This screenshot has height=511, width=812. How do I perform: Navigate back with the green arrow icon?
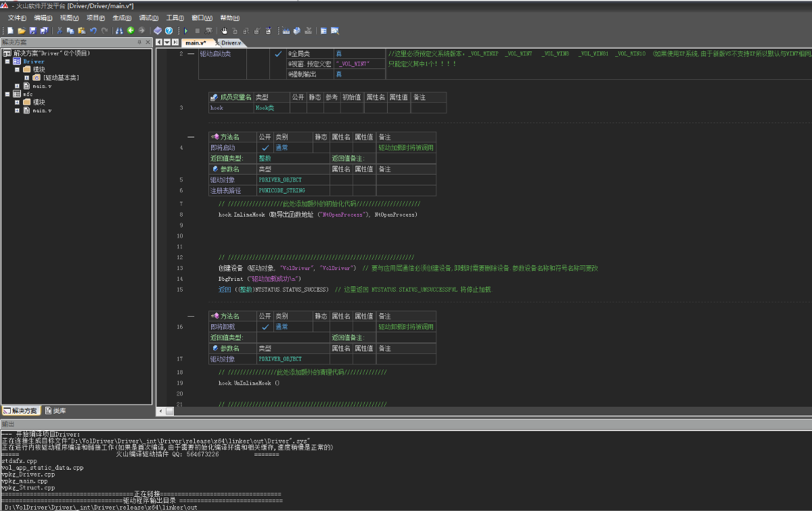click(x=131, y=30)
